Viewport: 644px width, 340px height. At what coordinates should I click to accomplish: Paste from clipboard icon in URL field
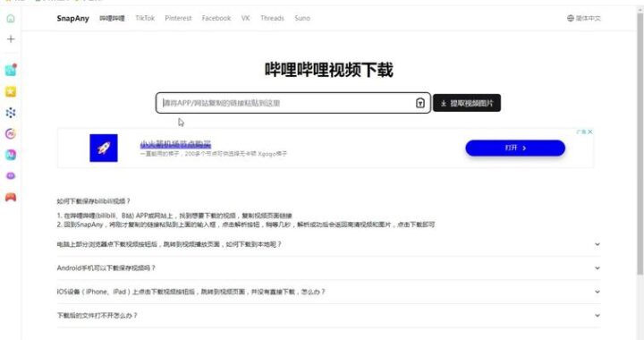coord(419,103)
